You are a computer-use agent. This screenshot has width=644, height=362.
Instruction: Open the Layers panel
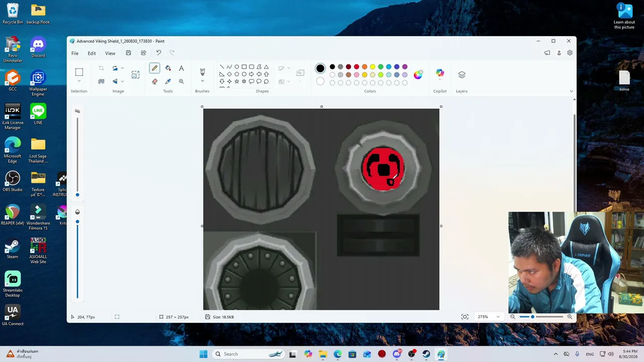click(462, 74)
